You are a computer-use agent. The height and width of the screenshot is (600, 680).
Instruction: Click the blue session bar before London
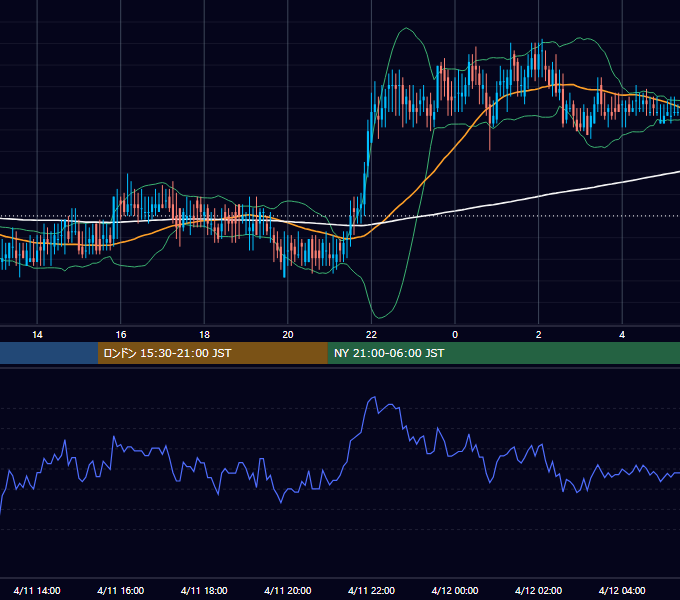click(x=49, y=353)
